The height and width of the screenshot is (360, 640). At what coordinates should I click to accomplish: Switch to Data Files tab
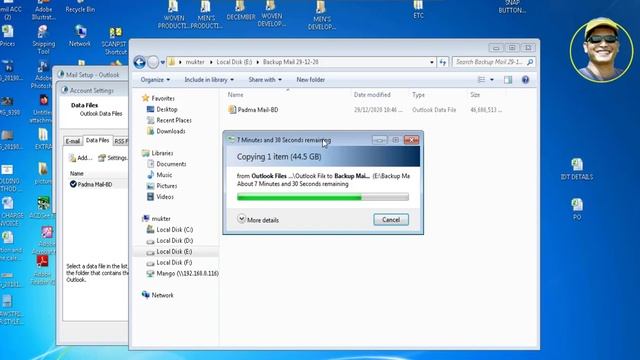pos(98,140)
